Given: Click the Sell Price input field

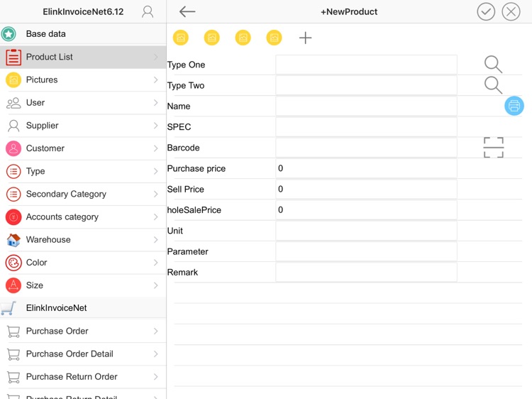Looking at the screenshot, I should 366,189.
